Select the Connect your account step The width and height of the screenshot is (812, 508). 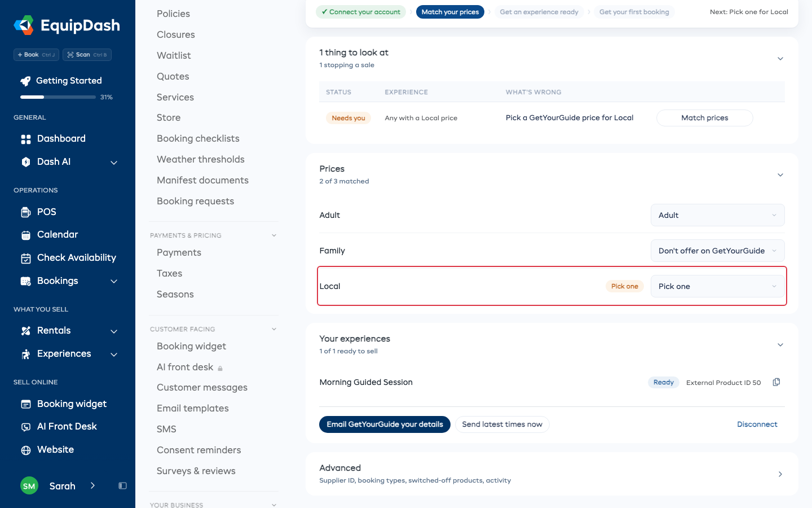pos(361,12)
